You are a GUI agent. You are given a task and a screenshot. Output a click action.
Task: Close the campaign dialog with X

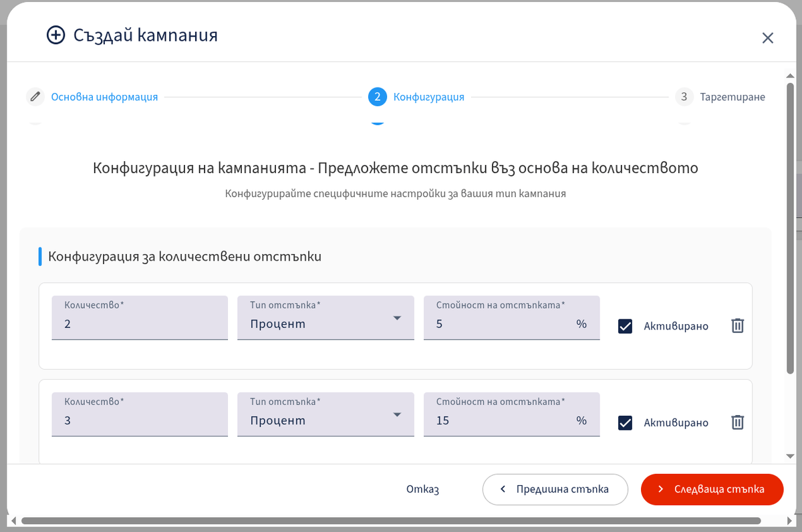point(768,38)
